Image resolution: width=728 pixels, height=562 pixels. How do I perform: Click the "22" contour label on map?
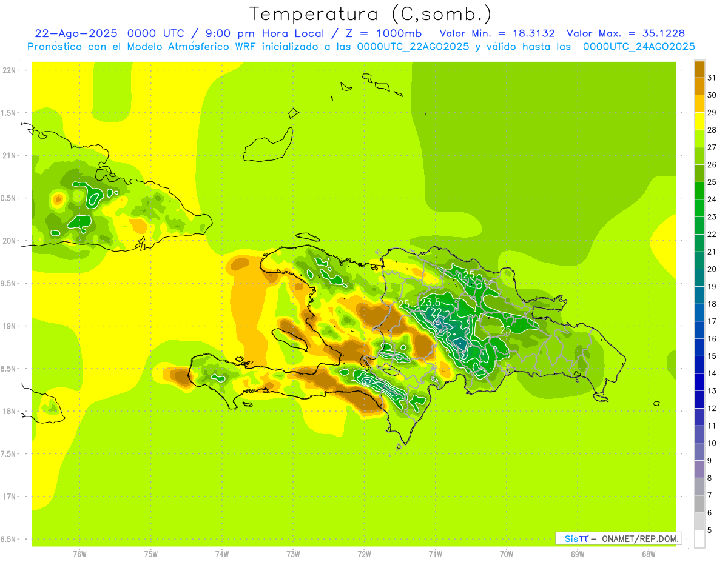436,312
